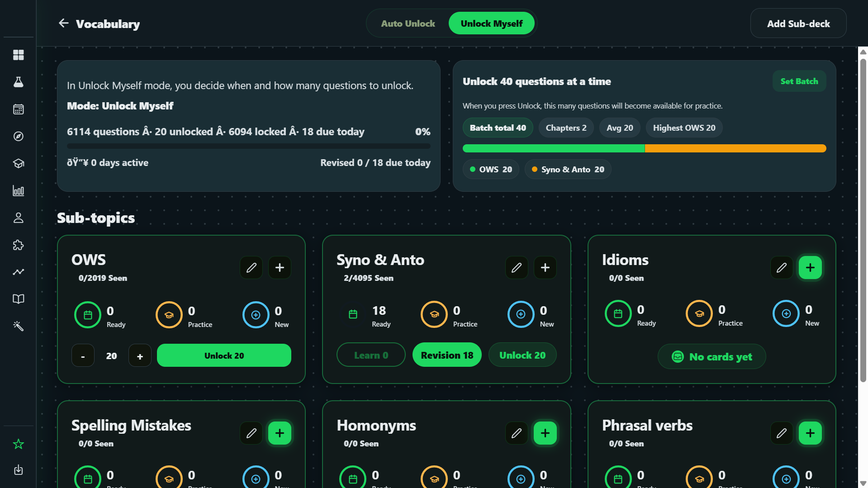Image resolution: width=868 pixels, height=488 pixels.
Task: Open the calendar icon in sidebar
Action: point(19,109)
